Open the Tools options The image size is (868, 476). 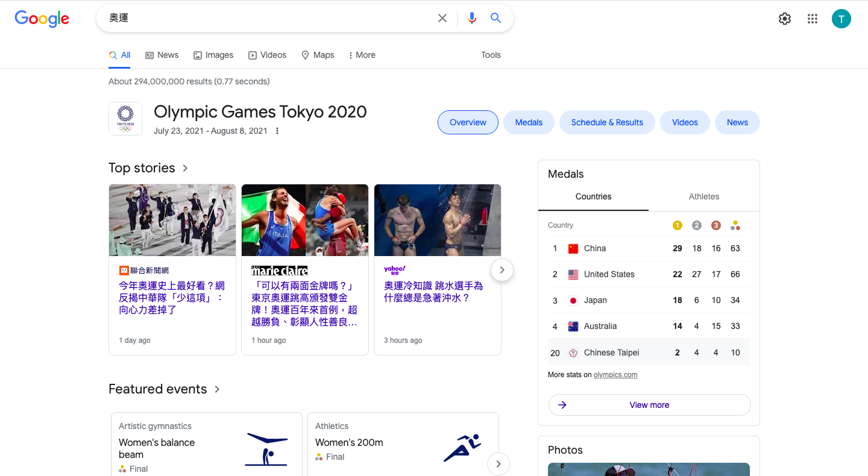click(x=491, y=55)
